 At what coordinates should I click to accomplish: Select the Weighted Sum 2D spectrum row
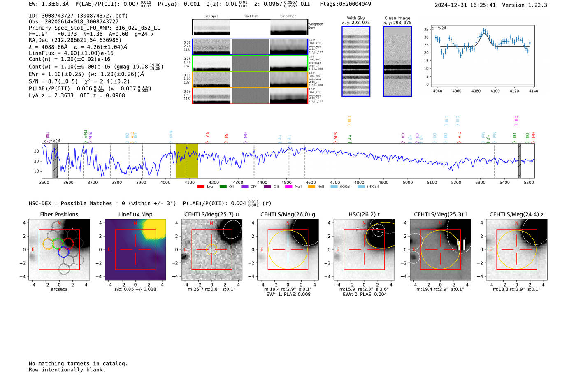(250, 27)
